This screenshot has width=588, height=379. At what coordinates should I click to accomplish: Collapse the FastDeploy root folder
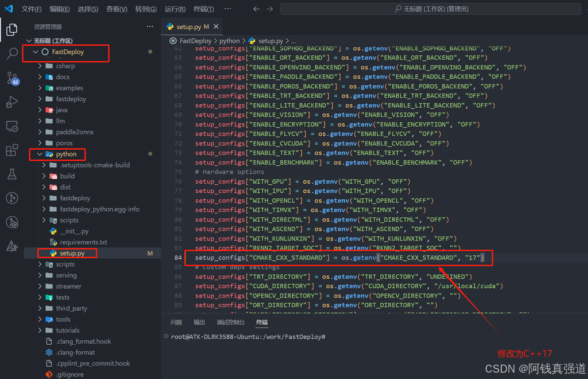click(36, 52)
